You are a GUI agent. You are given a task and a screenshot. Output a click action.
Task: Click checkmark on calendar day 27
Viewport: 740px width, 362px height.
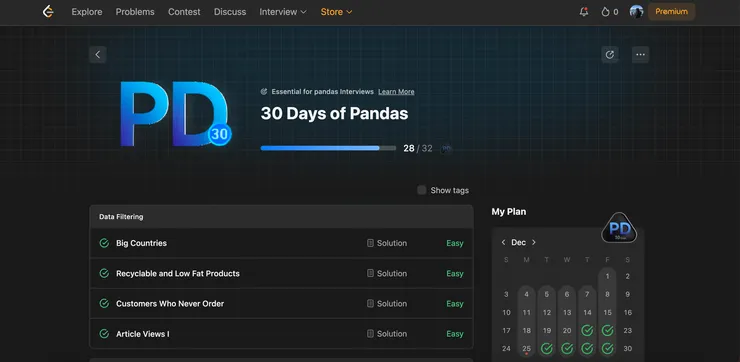tap(567, 349)
